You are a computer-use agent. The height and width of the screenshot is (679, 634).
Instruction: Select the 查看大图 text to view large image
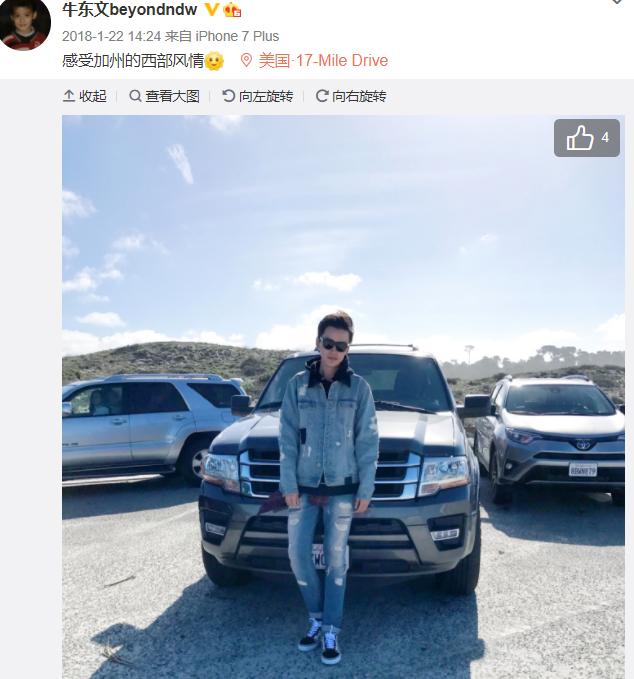pos(172,96)
